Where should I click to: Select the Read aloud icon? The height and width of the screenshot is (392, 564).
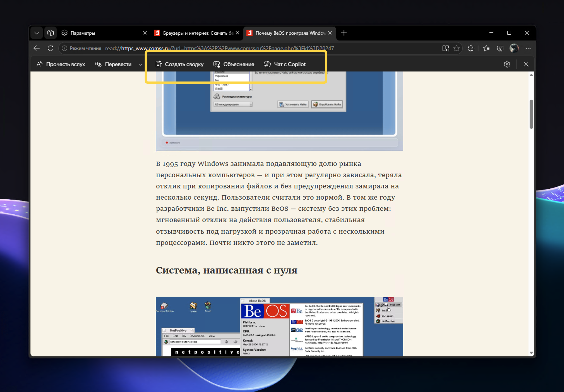click(40, 64)
